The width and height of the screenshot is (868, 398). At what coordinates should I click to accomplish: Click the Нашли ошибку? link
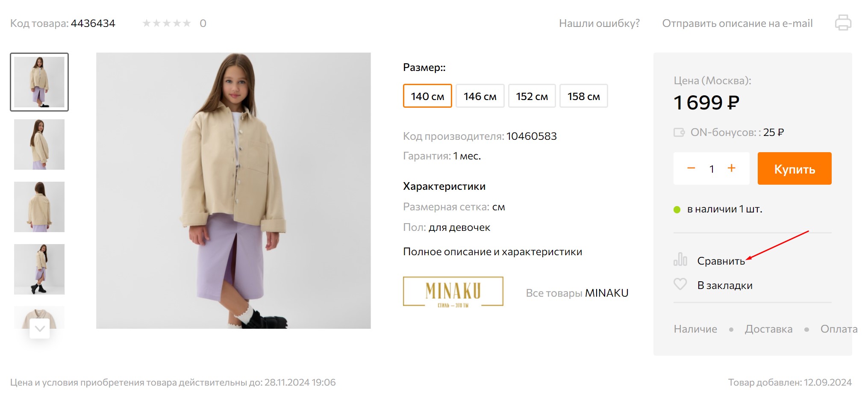[x=599, y=24]
